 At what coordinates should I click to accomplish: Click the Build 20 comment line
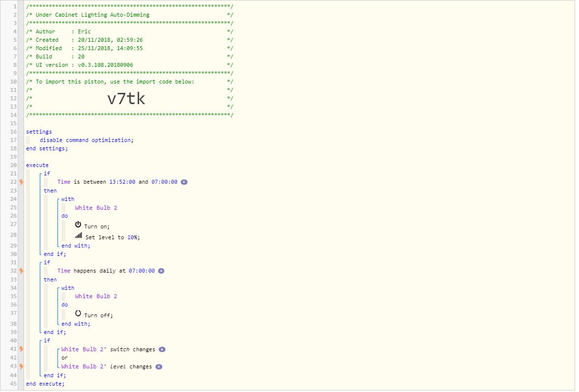130,57
